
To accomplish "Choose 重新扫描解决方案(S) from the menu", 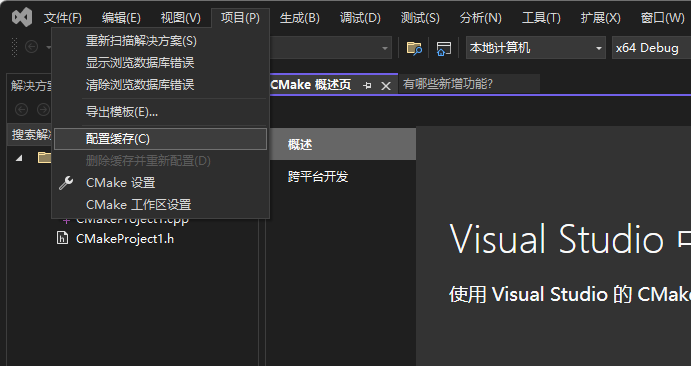I will (x=160, y=41).
